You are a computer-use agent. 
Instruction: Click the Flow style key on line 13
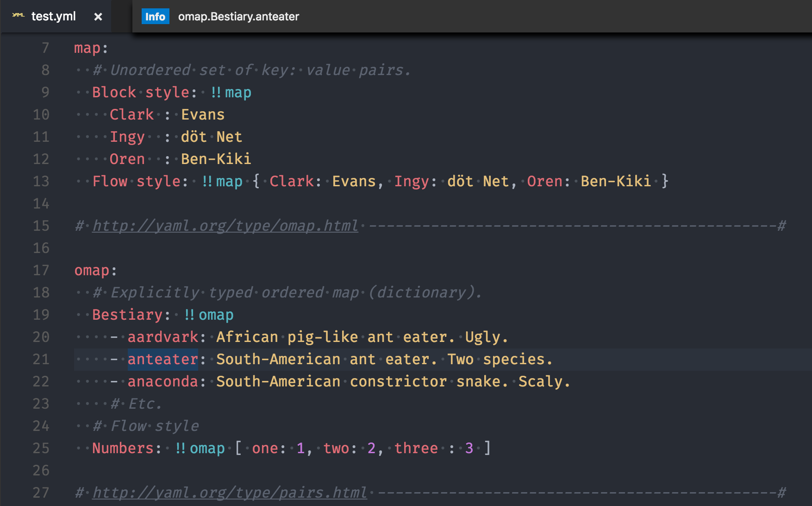(137, 181)
